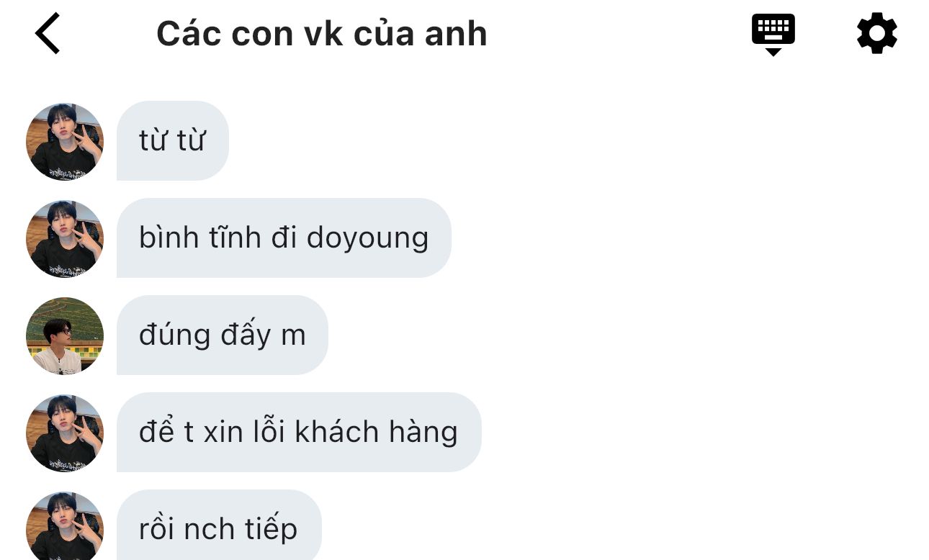
Task: Tap the group title "Các con vk của anh"
Action: [322, 34]
